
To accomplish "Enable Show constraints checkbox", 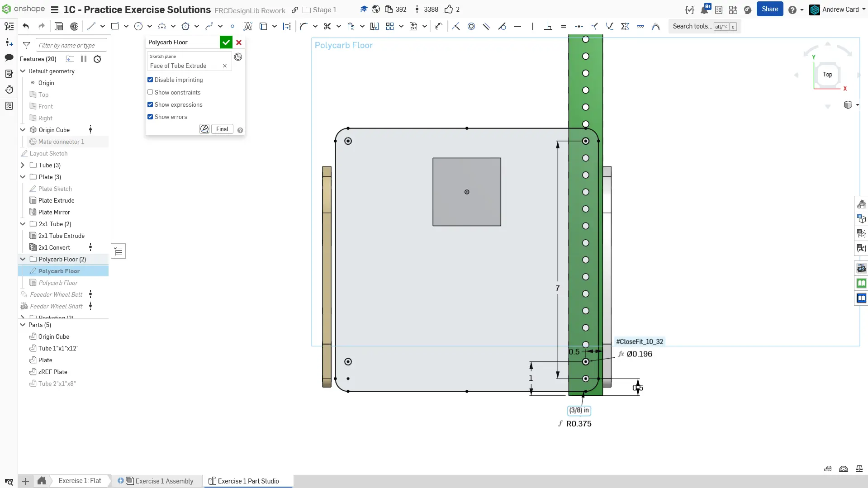I will click(x=150, y=92).
